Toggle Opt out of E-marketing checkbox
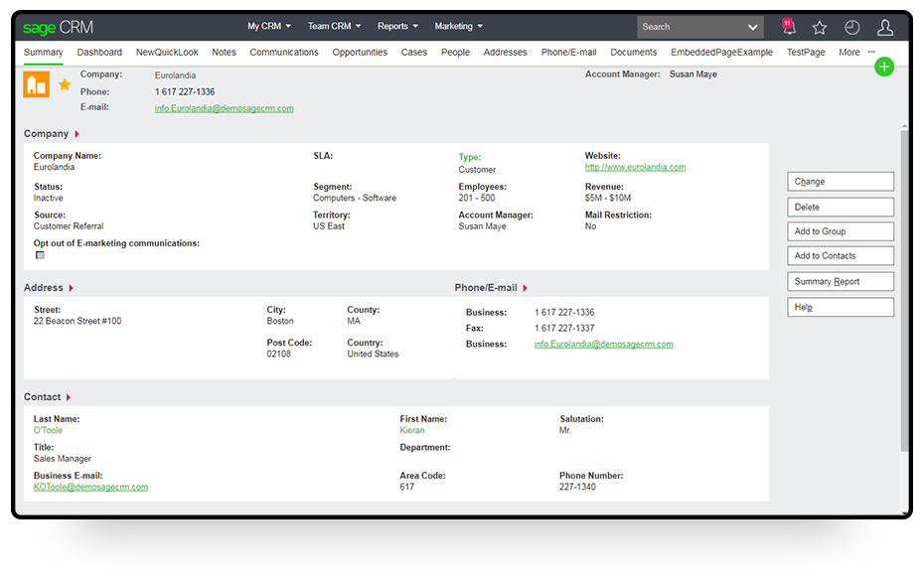 pyautogui.click(x=40, y=255)
